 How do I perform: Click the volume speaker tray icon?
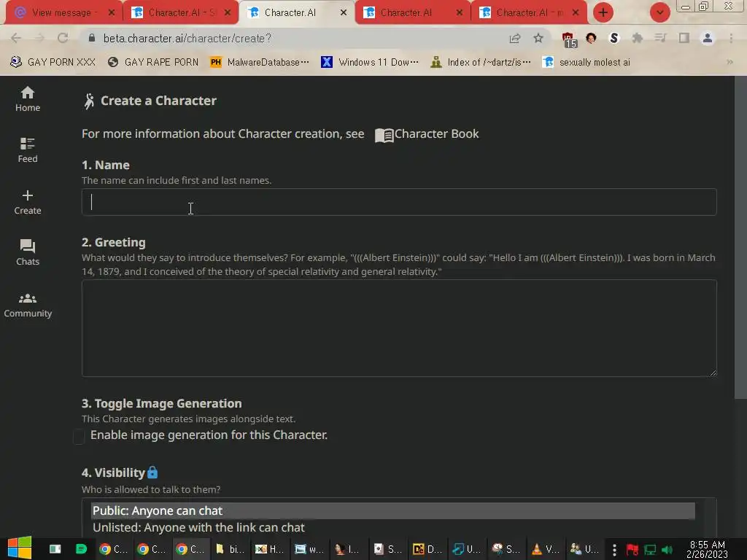[667, 550]
